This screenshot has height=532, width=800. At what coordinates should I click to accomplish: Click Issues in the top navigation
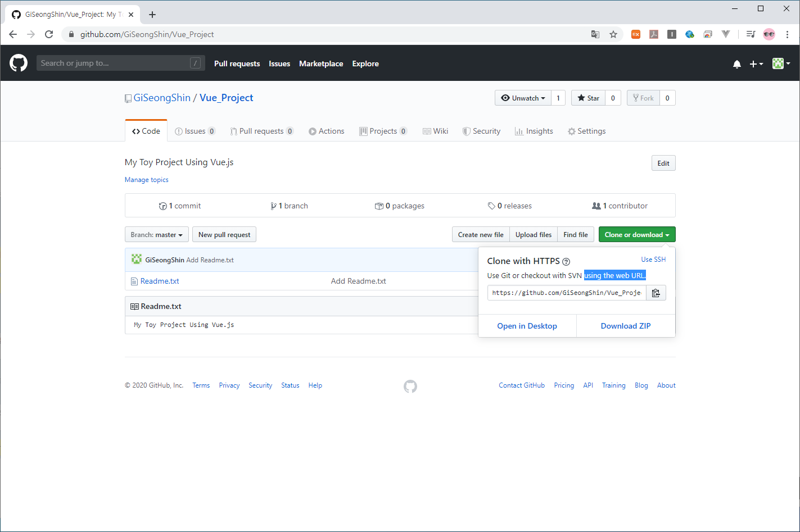(x=279, y=63)
